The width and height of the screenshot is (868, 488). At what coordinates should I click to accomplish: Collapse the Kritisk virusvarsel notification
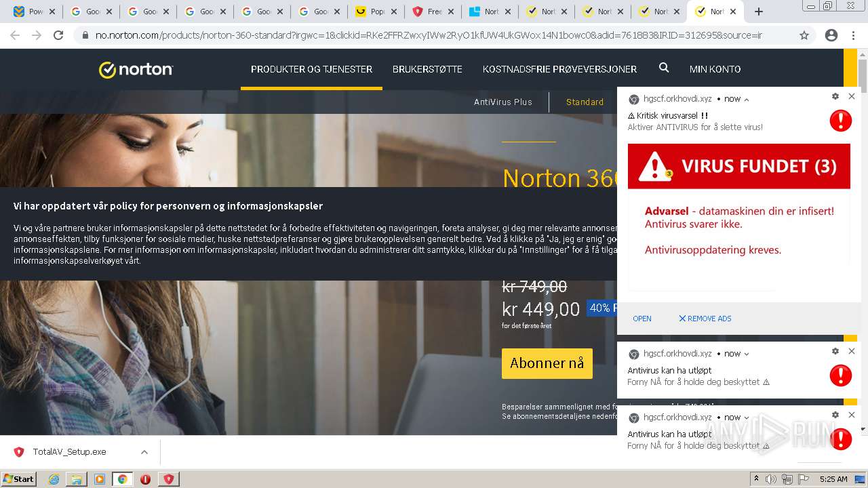point(747,99)
